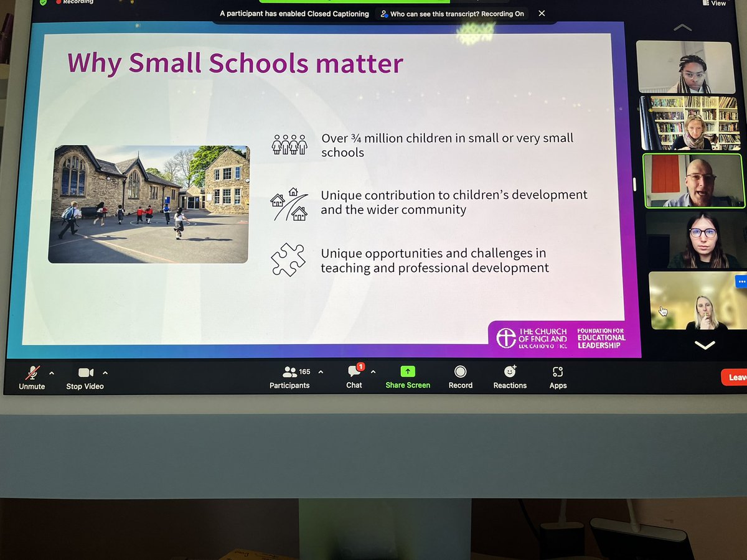Click 'Unique opportunities and challenges' bullet text

[435, 261]
